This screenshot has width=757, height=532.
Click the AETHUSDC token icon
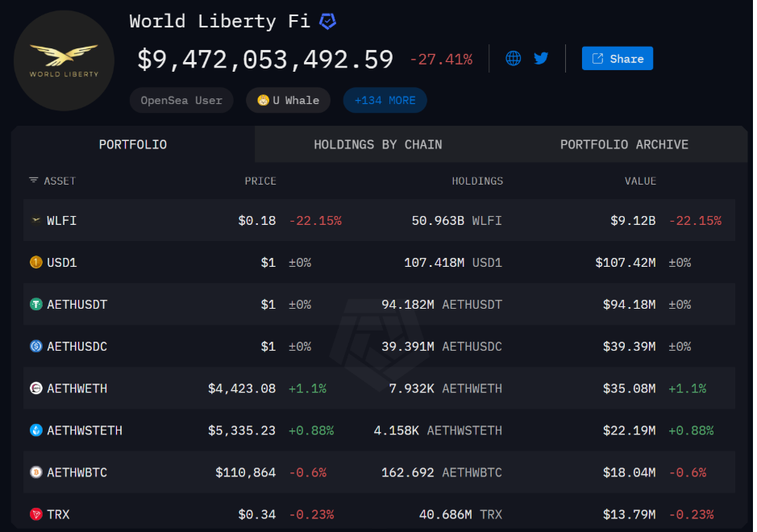[x=36, y=346]
